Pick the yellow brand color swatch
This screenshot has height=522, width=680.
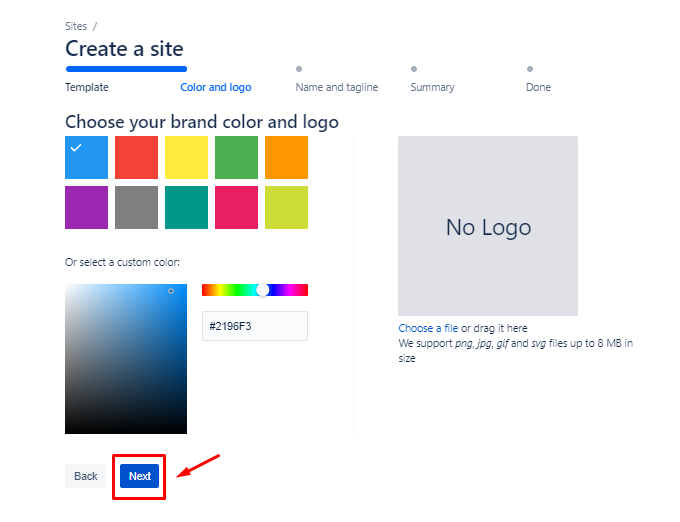coord(186,157)
